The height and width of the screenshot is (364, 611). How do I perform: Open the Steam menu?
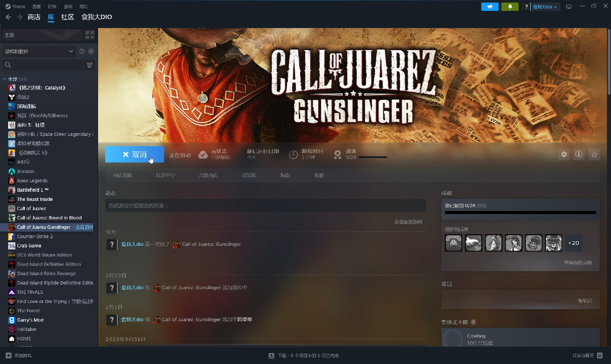point(15,6)
